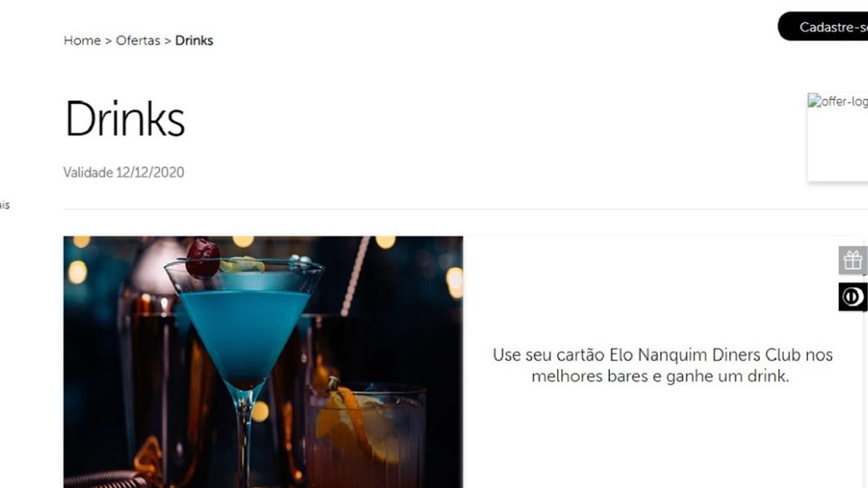
Task: Click the large Drinks page heading
Action: (x=125, y=118)
